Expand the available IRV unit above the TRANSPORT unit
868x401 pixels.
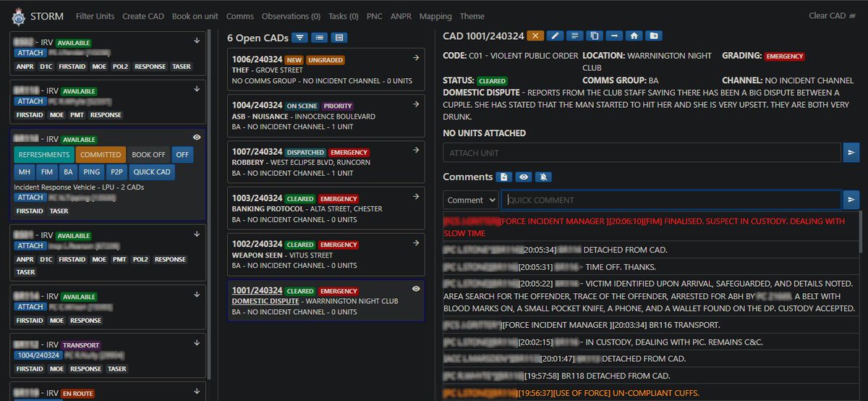click(197, 295)
